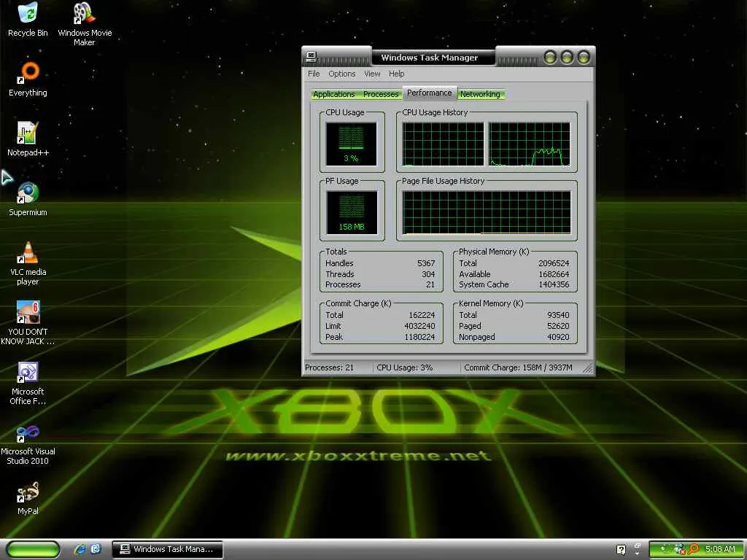Screen dimensions: 747x560
Task: Open the File menu in Task Manager
Action: [314, 74]
